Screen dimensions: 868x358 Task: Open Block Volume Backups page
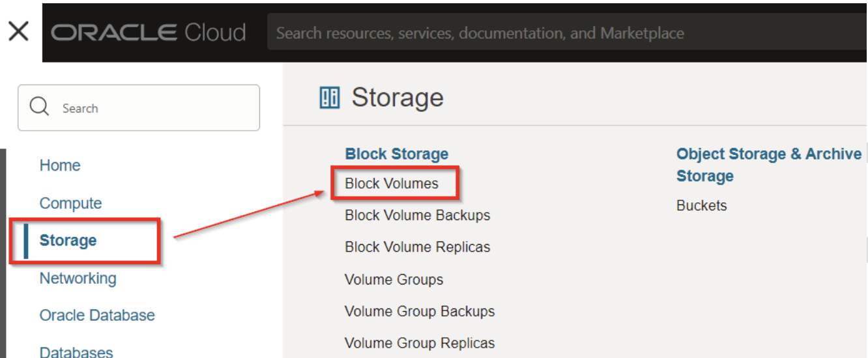click(x=417, y=215)
